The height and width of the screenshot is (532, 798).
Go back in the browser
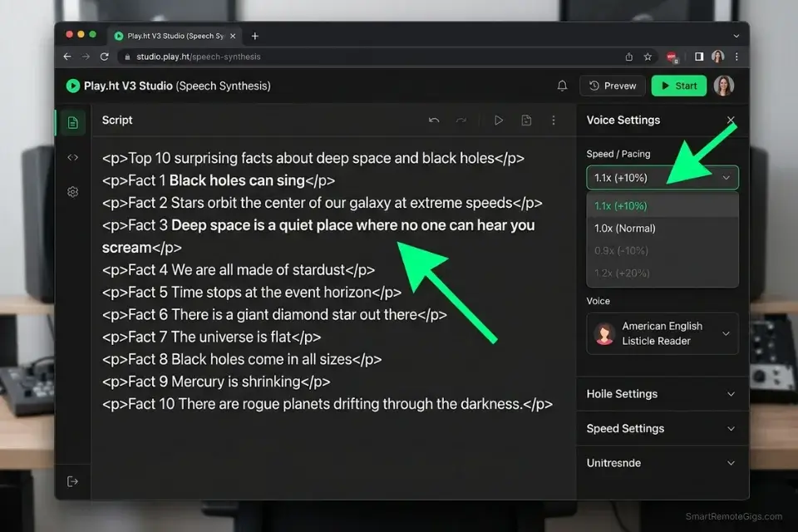pyautogui.click(x=67, y=57)
